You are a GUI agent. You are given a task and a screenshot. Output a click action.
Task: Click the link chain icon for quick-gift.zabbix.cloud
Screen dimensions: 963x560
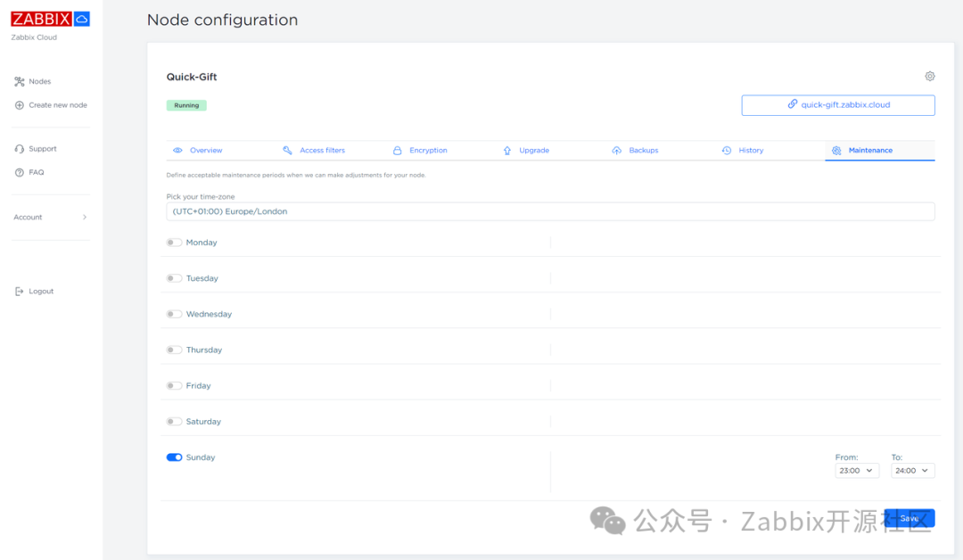(793, 104)
